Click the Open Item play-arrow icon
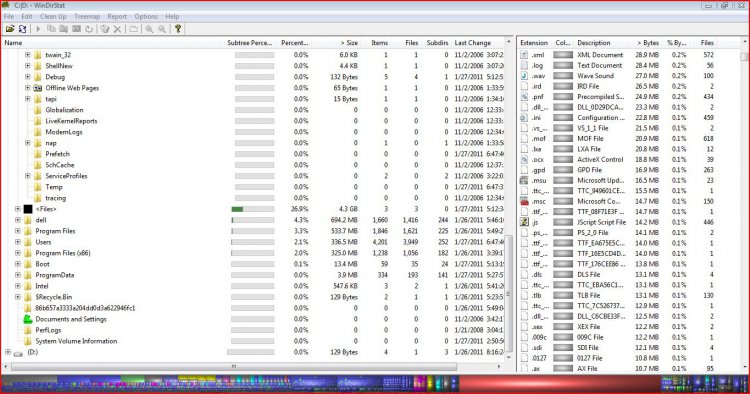The width and height of the screenshot is (750, 394). [x=38, y=29]
